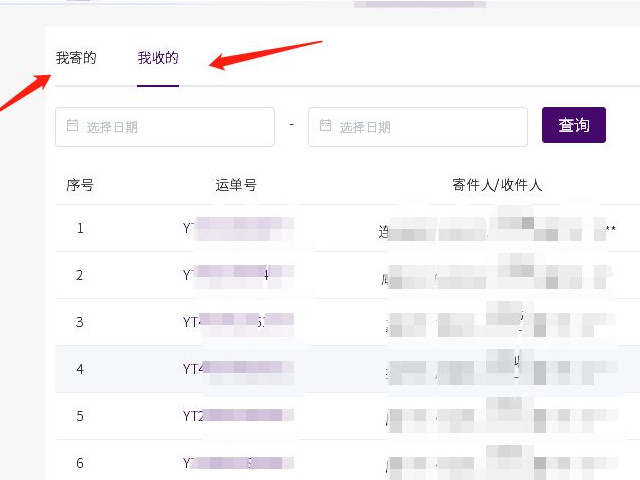Click the 运单号 column header
This screenshot has width=640, height=480.
[x=236, y=185]
